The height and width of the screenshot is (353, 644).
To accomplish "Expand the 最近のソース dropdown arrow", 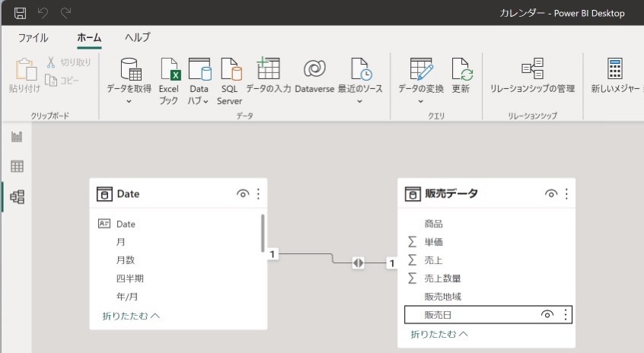I will coord(359,101).
